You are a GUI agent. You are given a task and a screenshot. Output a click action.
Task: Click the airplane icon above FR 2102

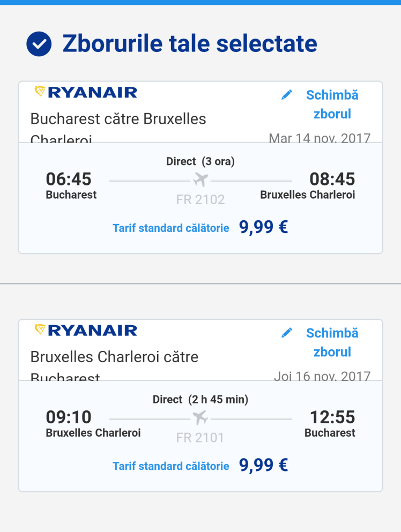coord(200,179)
